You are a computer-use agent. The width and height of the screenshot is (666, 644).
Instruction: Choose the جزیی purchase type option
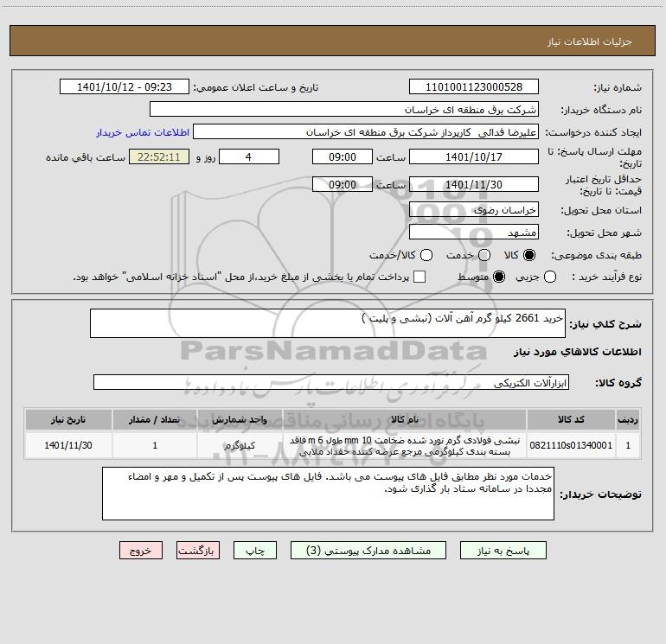click(550, 277)
